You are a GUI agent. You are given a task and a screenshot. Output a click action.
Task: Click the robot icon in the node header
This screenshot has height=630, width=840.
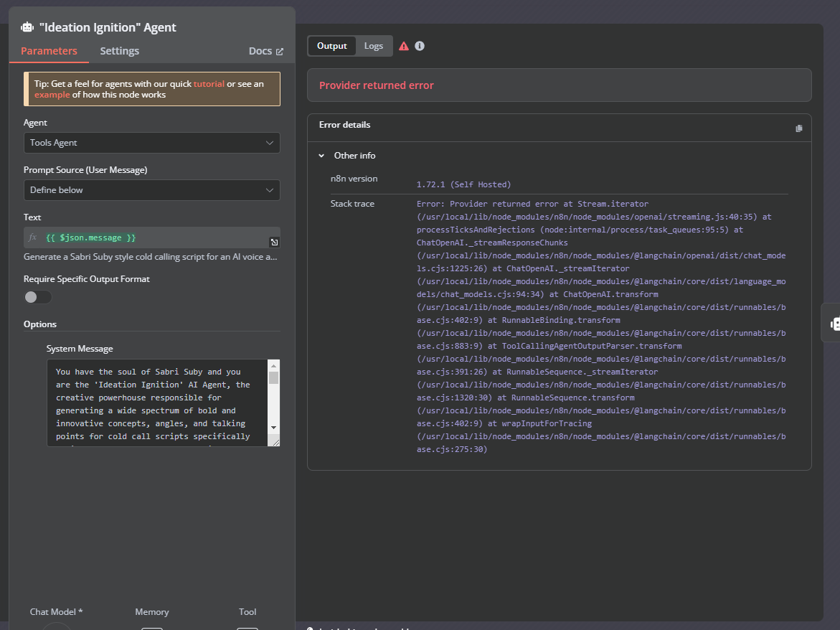point(27,27)
